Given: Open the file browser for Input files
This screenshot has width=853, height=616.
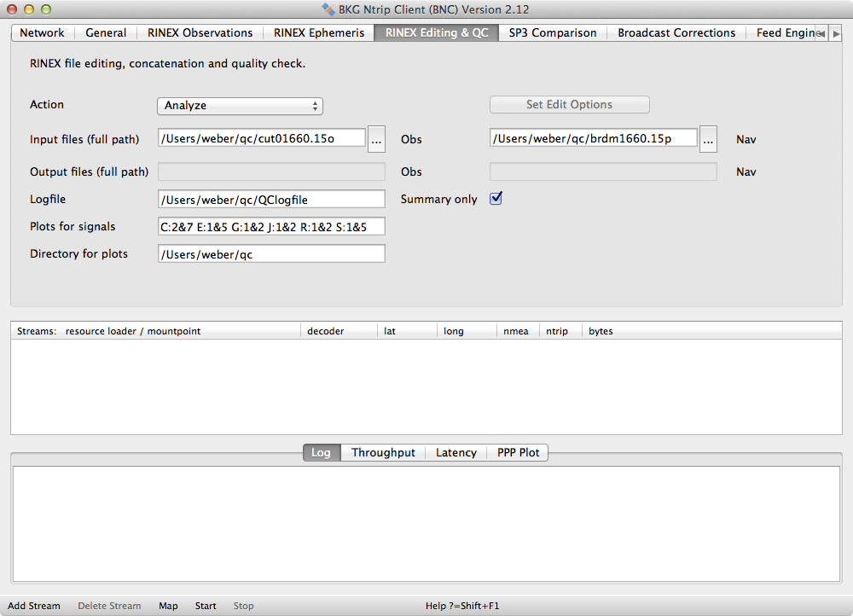Looking at the screenshot, I should (376, 139).
